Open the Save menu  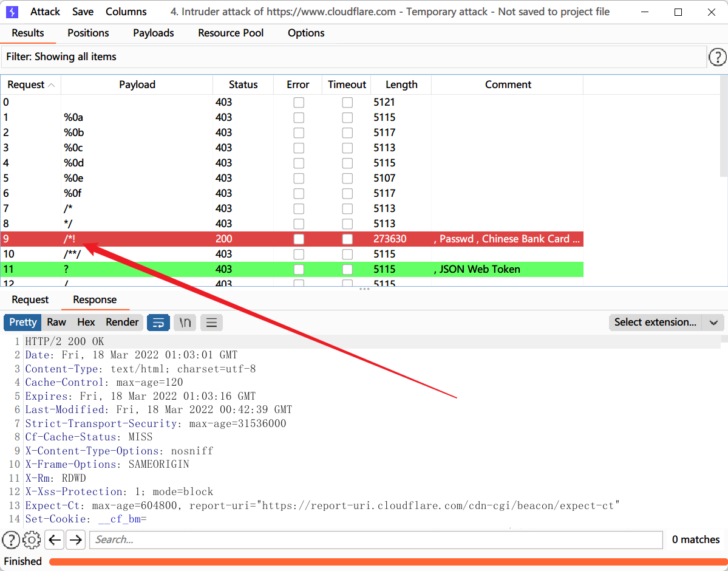click(83, 12)
